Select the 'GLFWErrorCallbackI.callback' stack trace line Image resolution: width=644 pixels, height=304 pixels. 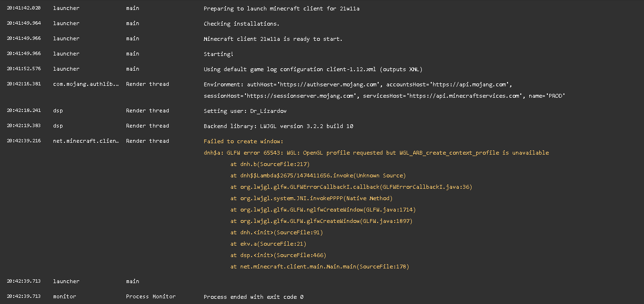pyautogui.click(x=351, y=187)
